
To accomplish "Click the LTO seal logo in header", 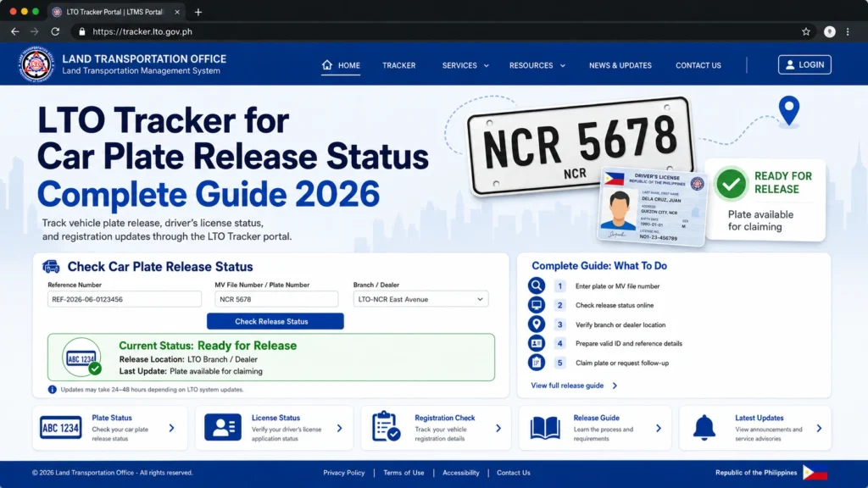I will [36, 64].
